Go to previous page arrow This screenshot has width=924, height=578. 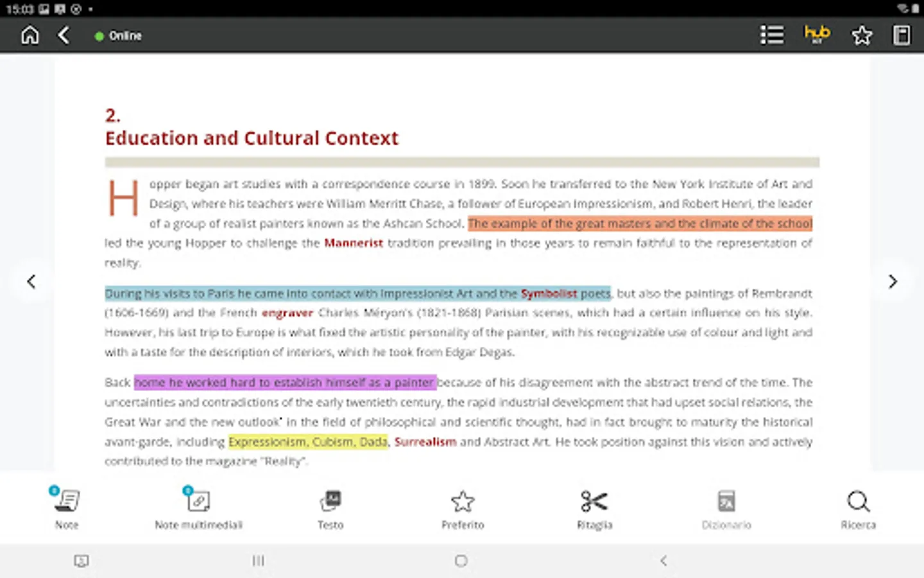[31, 281]
